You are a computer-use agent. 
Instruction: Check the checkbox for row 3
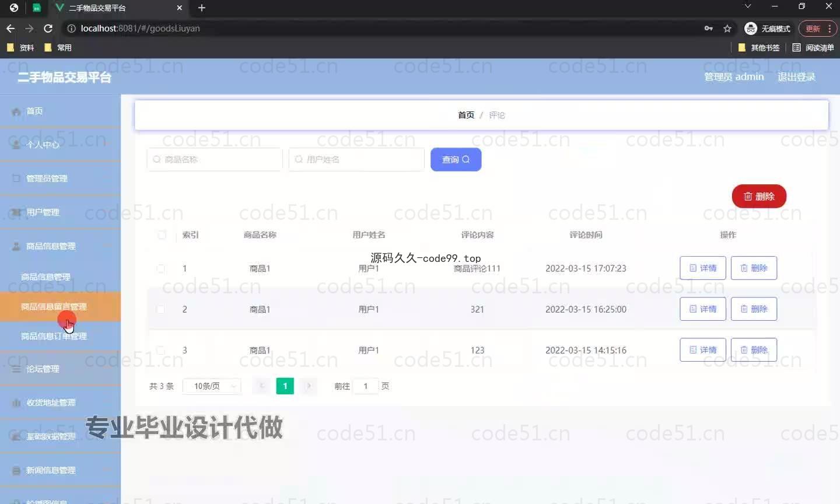tap(161, 350)
